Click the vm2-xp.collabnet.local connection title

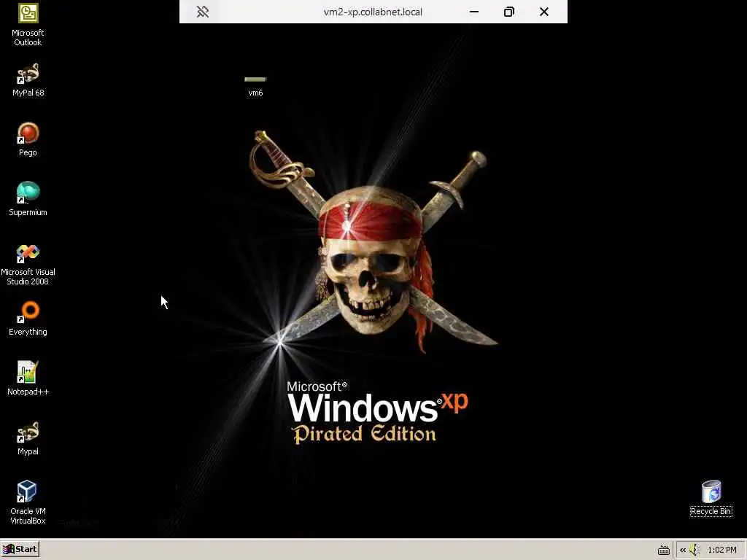373,12
